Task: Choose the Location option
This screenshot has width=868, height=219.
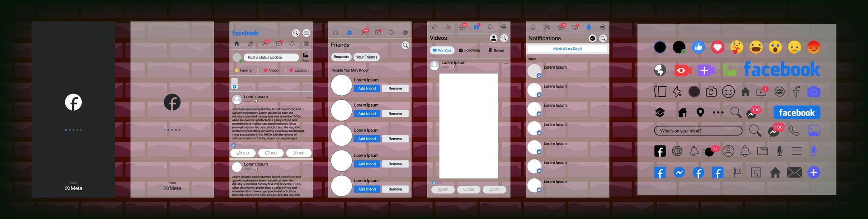Action: tap(299, 70)
